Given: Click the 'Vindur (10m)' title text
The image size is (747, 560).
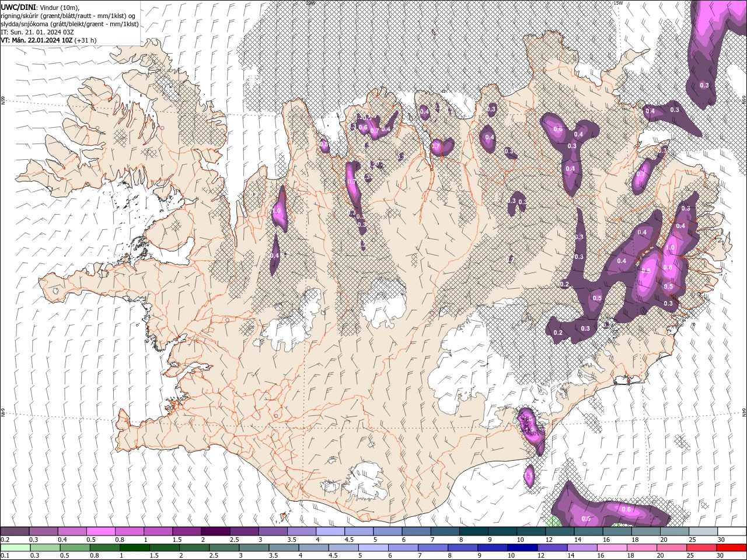Looking at the screenshot, I should click(x=60, y=7).
